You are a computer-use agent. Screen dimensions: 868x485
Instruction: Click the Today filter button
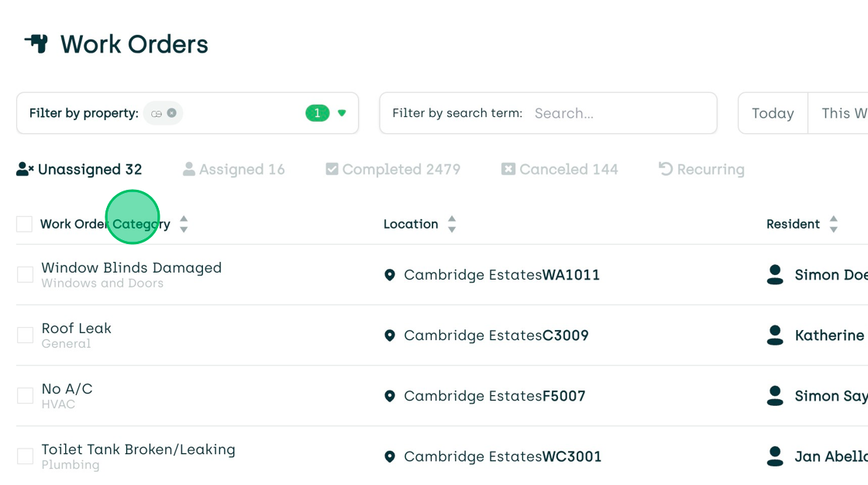tap(772, 113)
